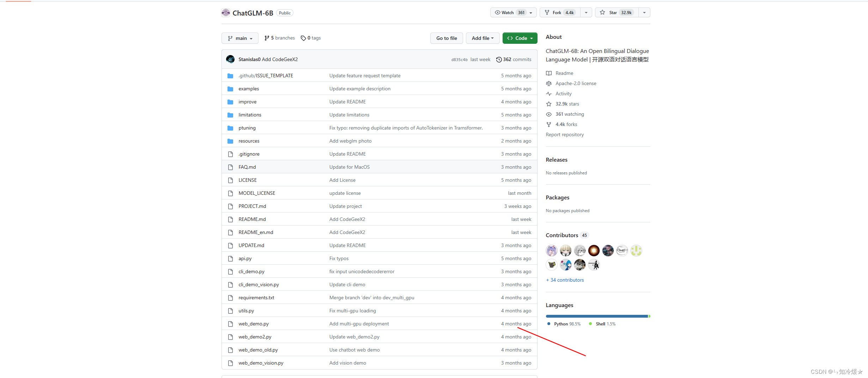Open the Releases section heading
868x378 pixels.
pos(557,160)
